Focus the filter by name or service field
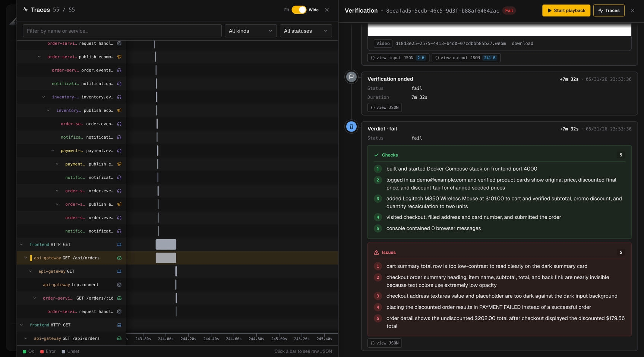644x357 pixels. point(122,31)
